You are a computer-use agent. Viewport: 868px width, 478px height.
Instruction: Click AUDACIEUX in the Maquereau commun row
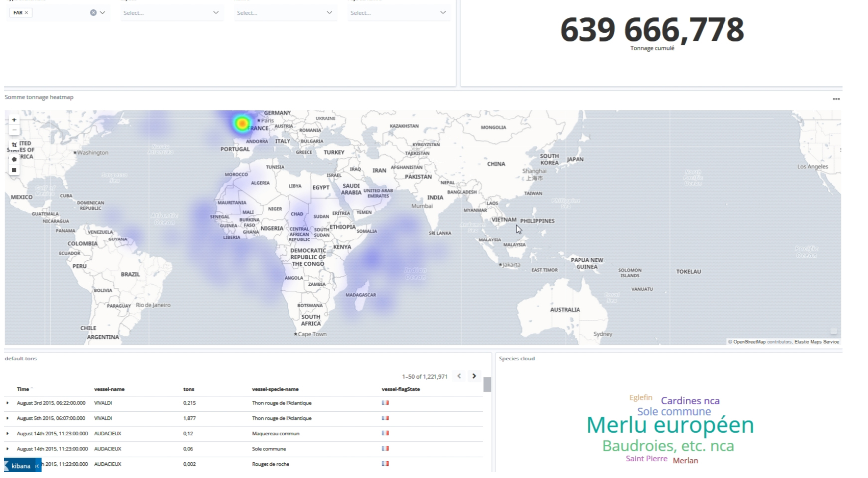coord(108,434)
